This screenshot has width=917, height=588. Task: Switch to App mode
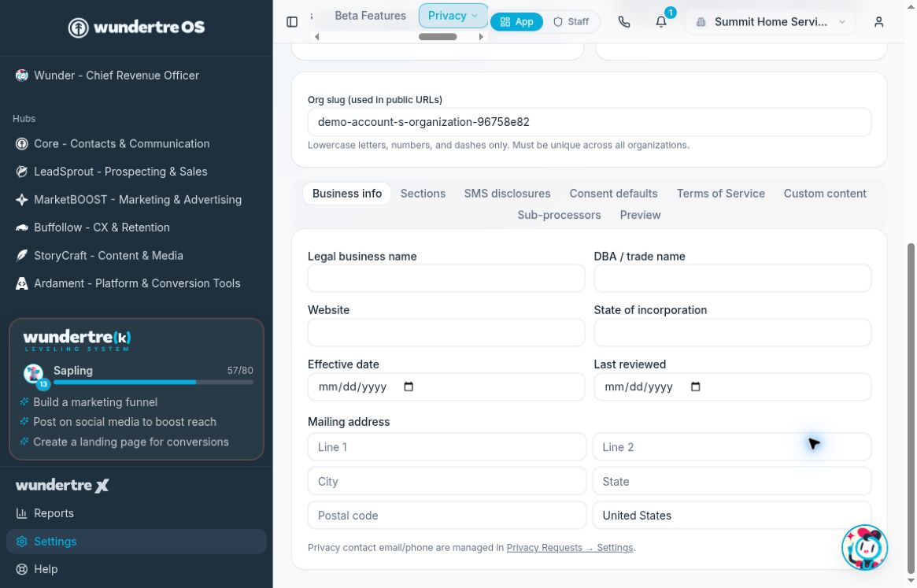click(516, 22)
